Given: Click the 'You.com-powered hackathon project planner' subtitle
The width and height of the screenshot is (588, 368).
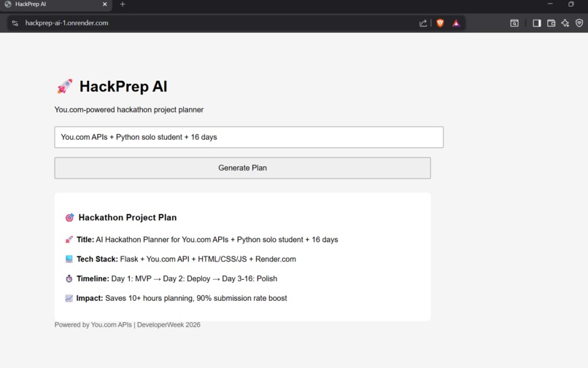Looking at the screenshot, I should [x=129, y=110].
